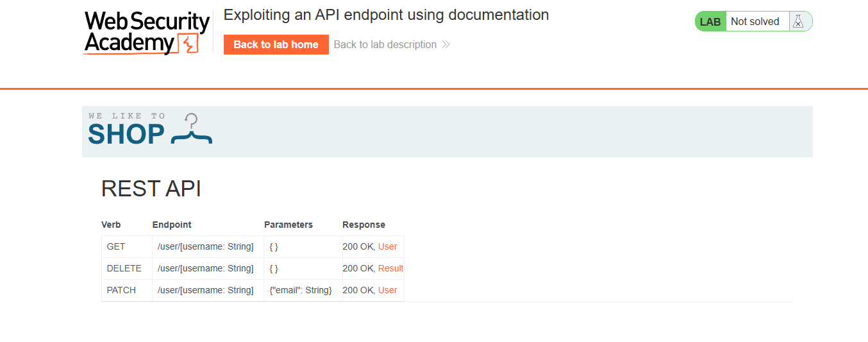Viewport: 868px width, 342px height.
Task: Open the Result link in DELETE row
Action: pos(390,268)
